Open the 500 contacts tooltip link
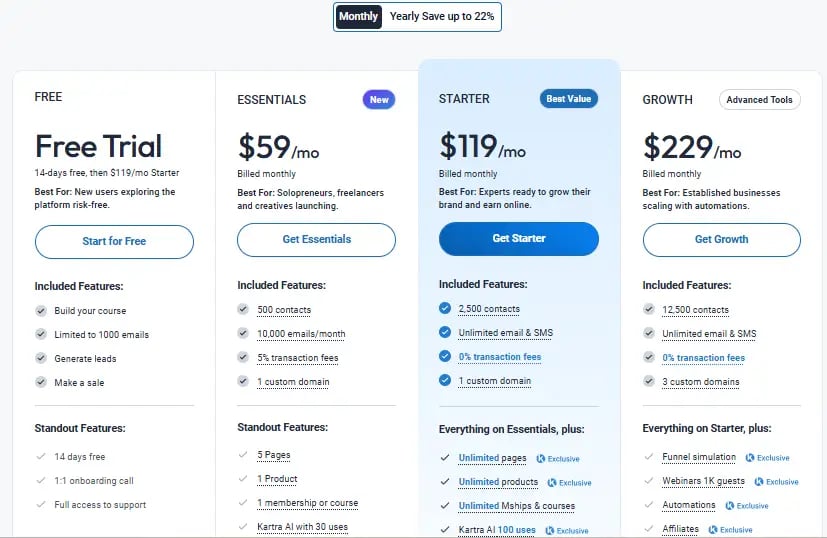827x538 pixels. pos(284,310)
